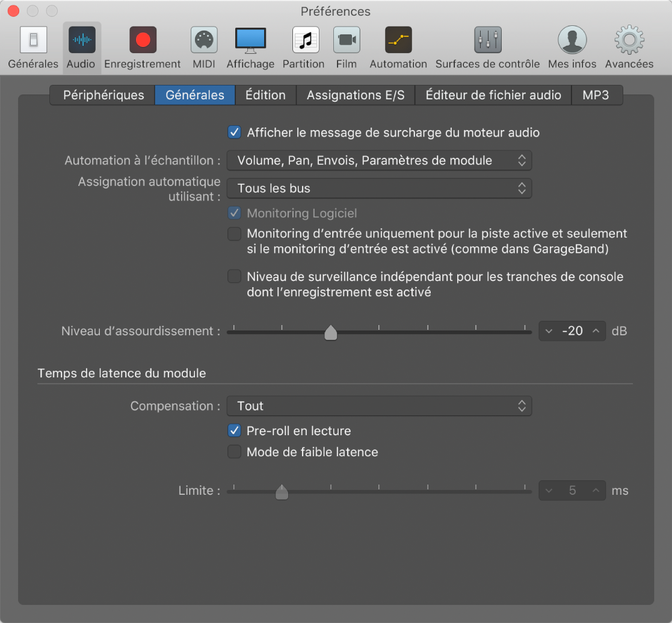Open the Compensation dropdown
Screen dimensions: 672x623
tap(379, 406)
